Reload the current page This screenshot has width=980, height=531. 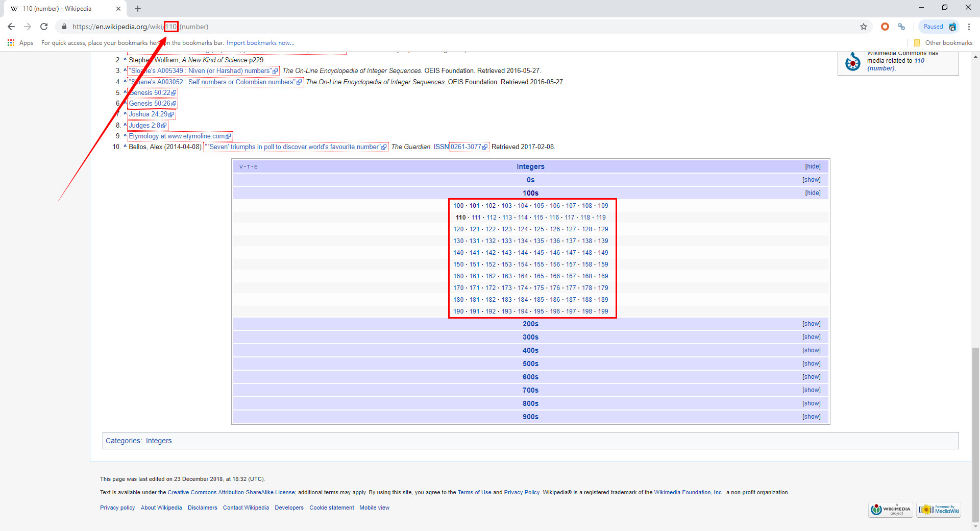[44, 27]
